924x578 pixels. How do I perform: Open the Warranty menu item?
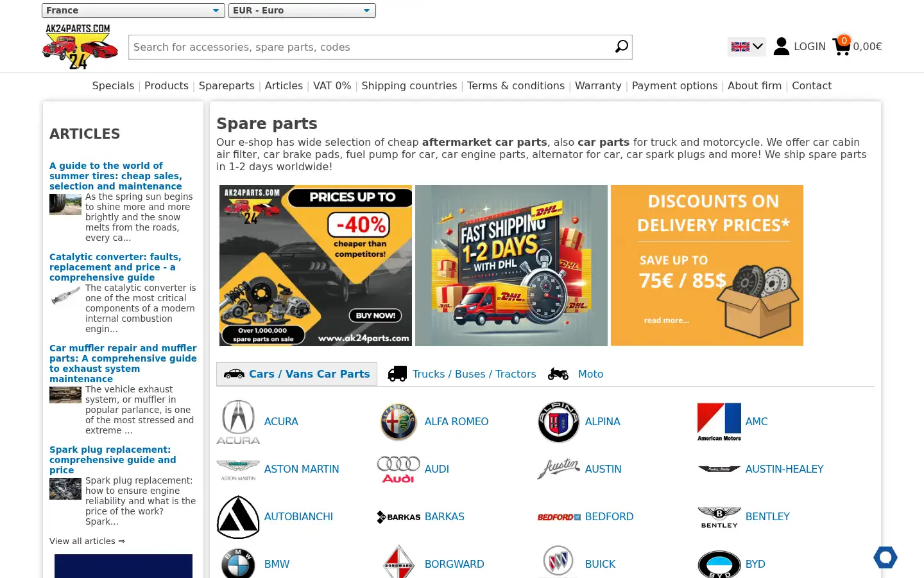(598, 85)
